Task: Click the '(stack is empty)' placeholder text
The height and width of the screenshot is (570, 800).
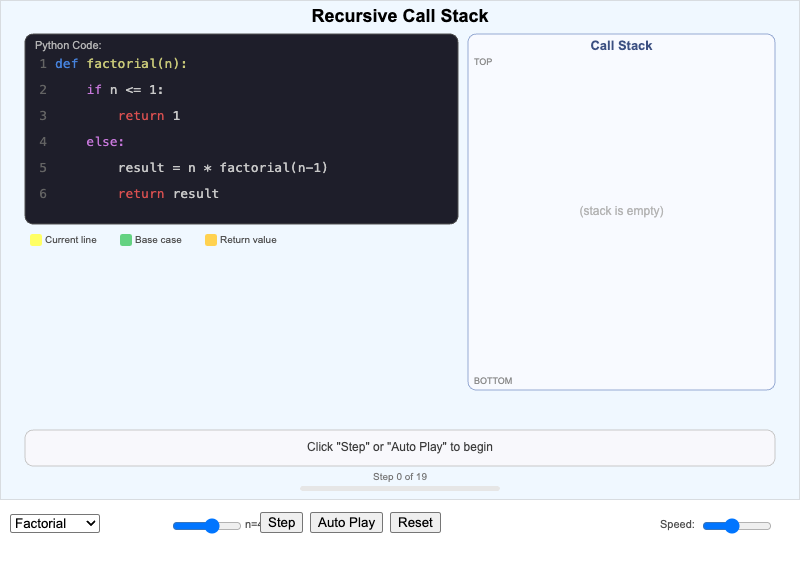Action: [621, 211]
